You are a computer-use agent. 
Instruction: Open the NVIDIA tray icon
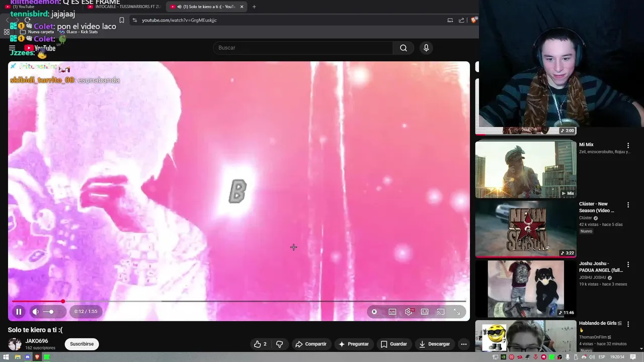click(503, 357)
